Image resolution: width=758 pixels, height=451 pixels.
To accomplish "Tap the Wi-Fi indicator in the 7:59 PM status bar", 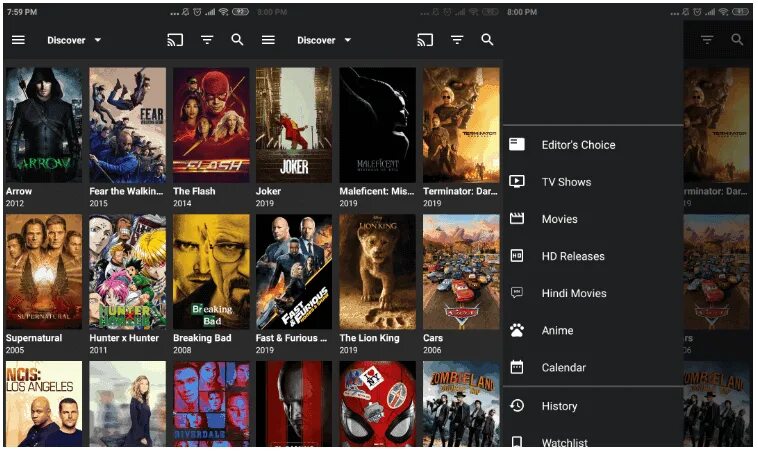I will pyautogui.click(x=223, y=12).
